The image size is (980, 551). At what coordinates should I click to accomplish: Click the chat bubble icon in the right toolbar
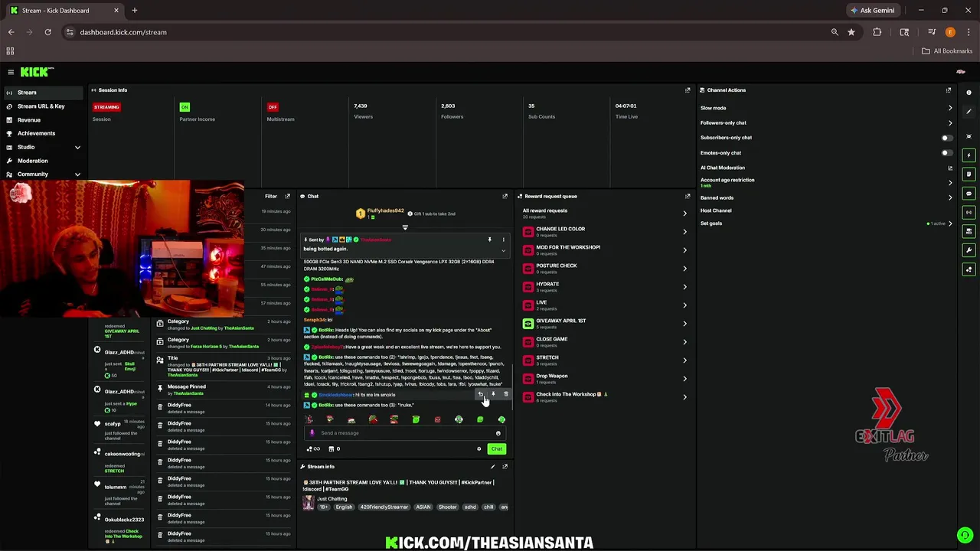[969, 194]
